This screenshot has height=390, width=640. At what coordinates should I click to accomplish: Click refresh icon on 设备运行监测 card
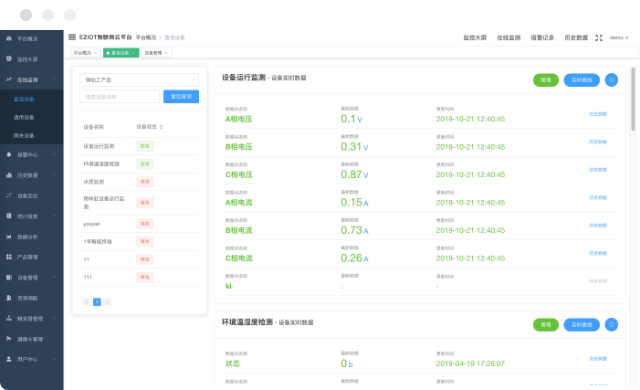(611, 80)
